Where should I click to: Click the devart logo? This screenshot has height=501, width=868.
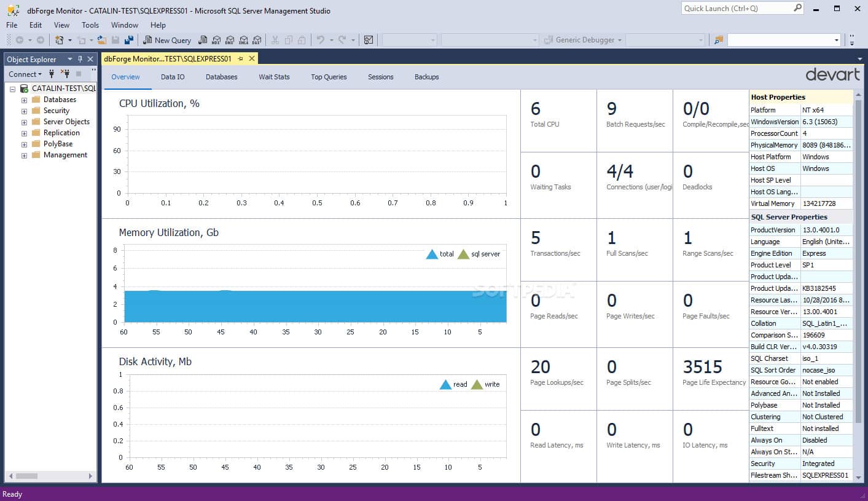click(832, 74)
